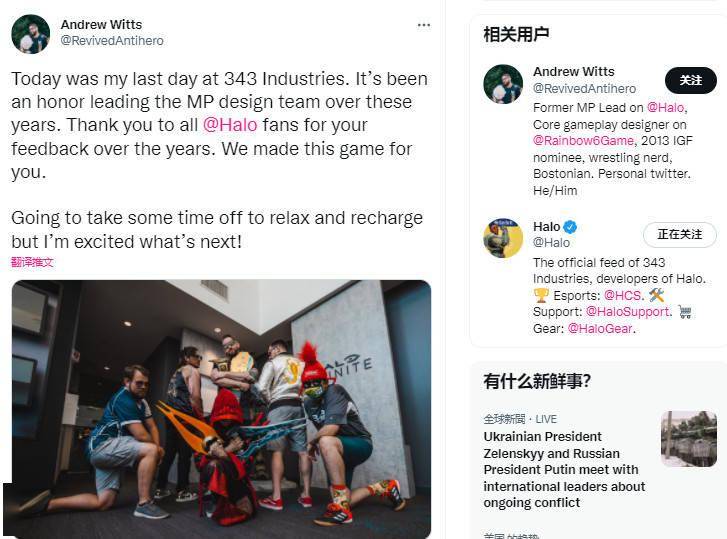Open the @HaloSupport link

(628, 311)
